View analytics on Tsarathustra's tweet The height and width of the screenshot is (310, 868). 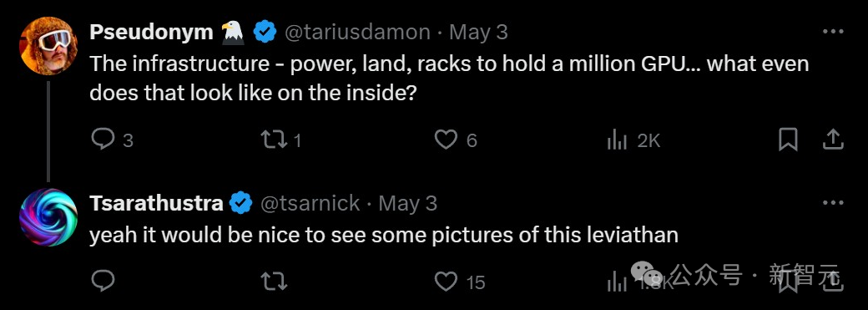[617, 282]
